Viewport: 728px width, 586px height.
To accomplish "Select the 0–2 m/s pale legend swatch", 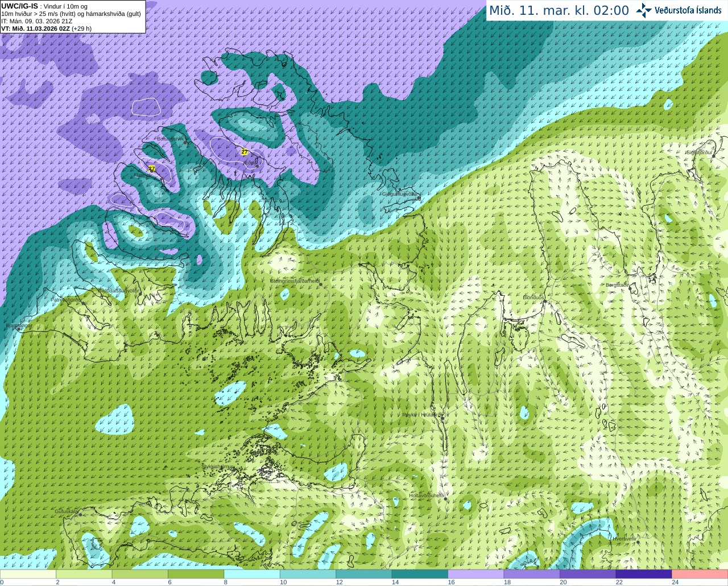I will coord(28,573).
